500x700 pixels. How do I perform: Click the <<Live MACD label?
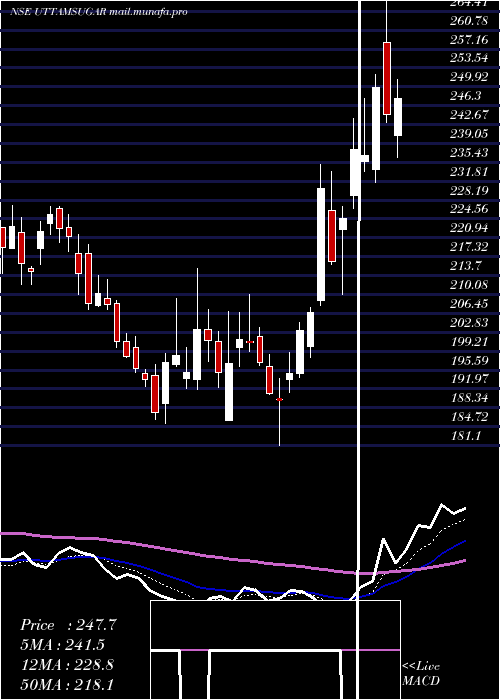[421, 674]
